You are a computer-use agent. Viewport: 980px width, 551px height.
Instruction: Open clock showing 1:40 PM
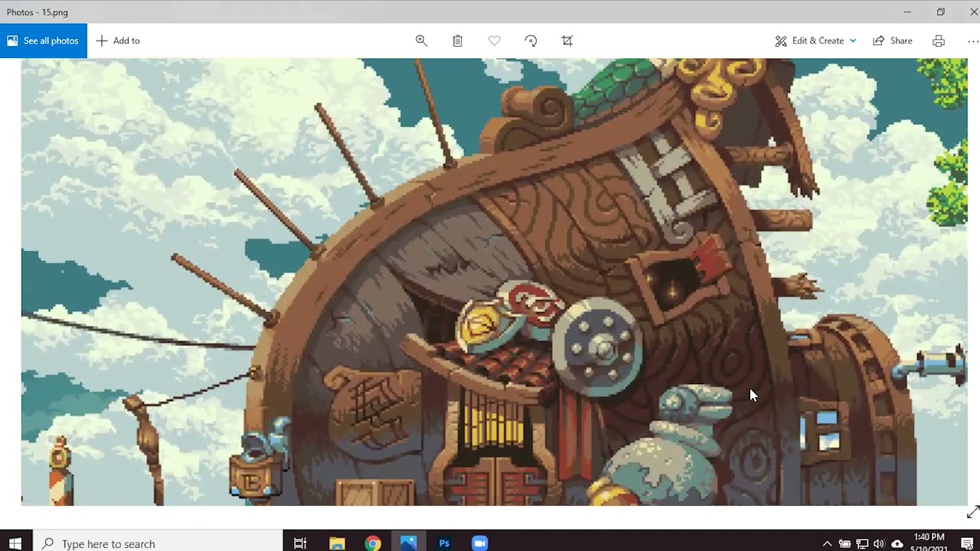930,543
